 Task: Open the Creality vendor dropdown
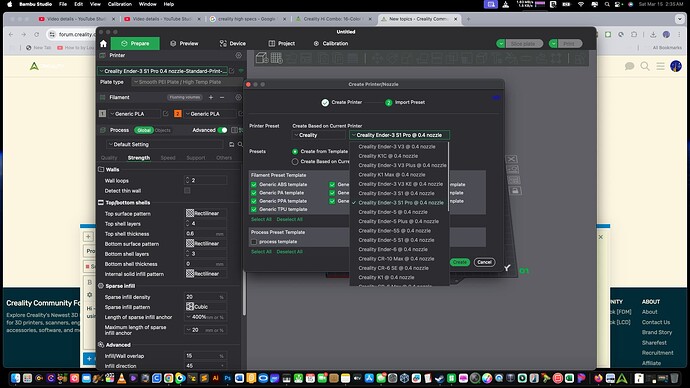[x=319, y=135]
